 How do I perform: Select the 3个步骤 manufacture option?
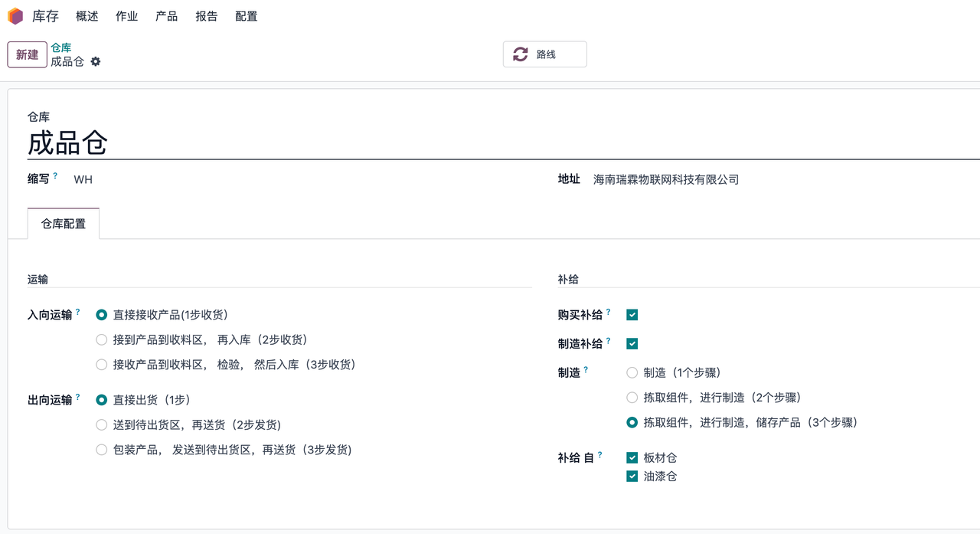point(632,422)
